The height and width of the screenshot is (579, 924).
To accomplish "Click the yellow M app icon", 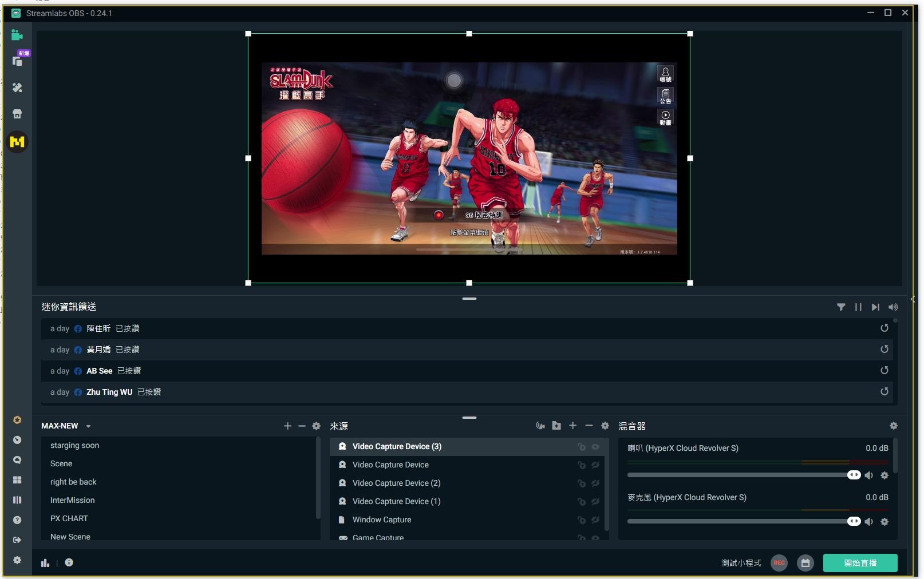I will click(x=17, y=141).
